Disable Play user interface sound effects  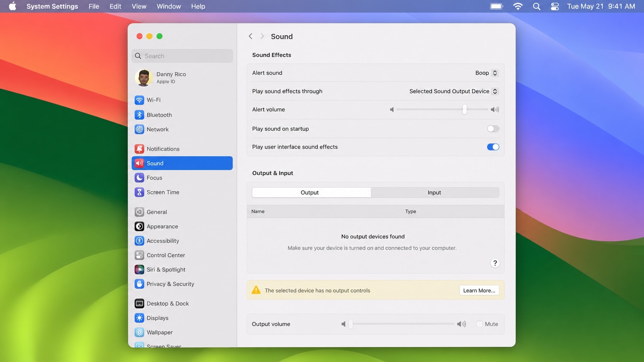pyautogui.click(x=493, y=147)
